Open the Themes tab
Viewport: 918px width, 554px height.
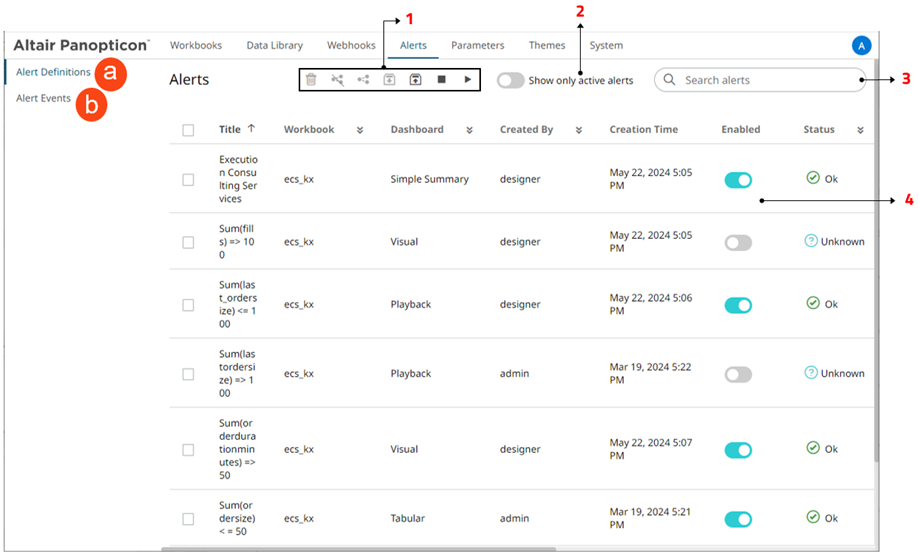click(x=547, y=45)
